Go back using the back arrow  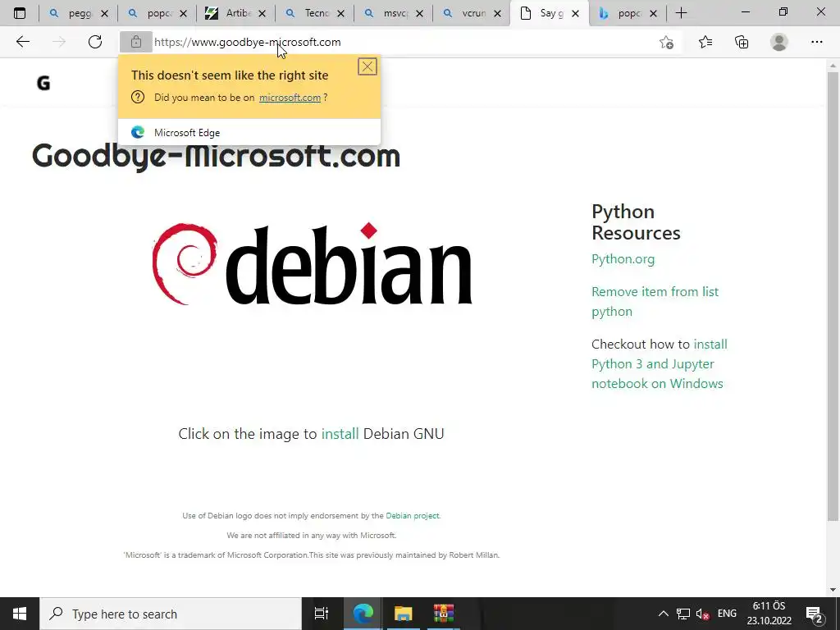(x=22, y=42)
